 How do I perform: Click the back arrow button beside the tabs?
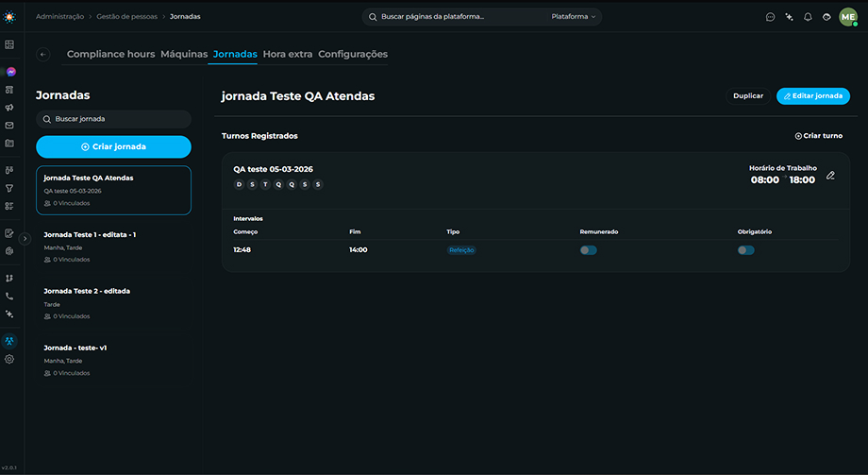(43, 55)
